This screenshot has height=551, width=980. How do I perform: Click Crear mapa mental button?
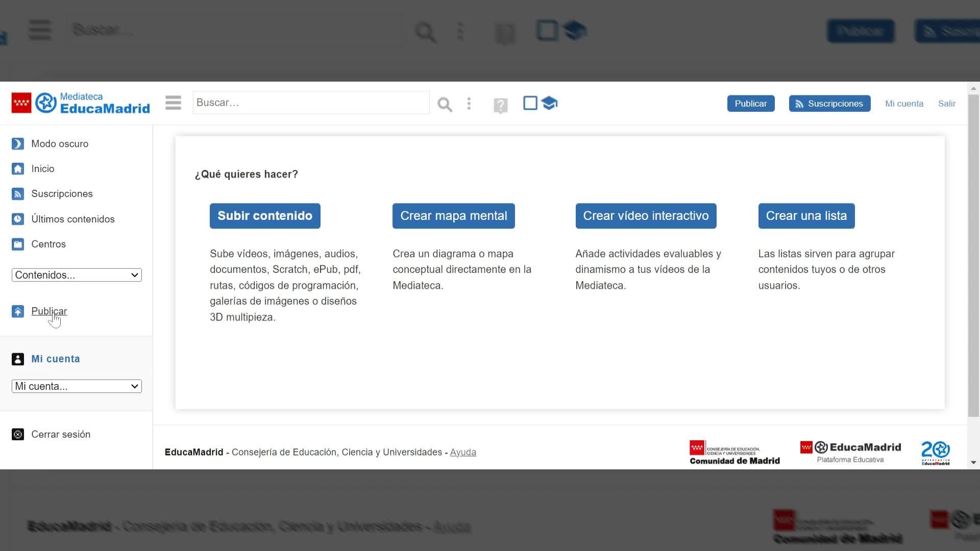(x=453, y=216)
